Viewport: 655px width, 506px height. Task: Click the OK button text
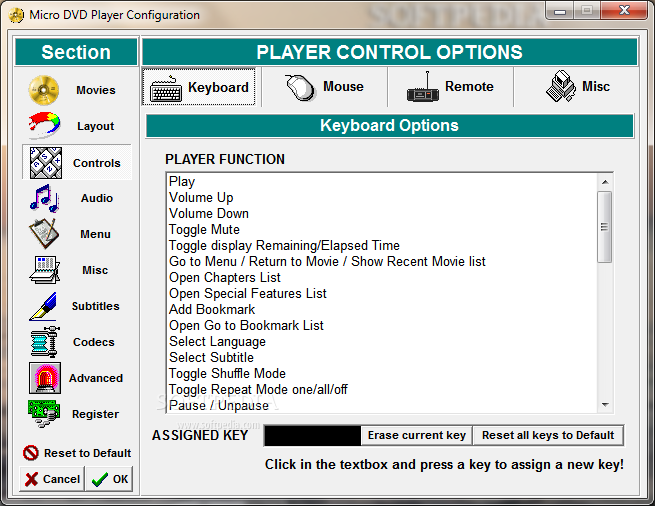pos(120,479)
